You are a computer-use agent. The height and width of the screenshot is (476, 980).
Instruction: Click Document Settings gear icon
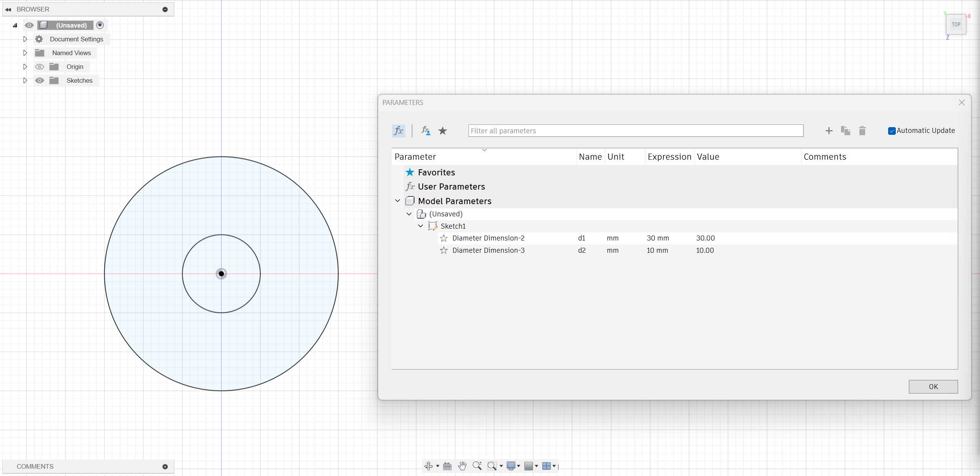(39, 39)
